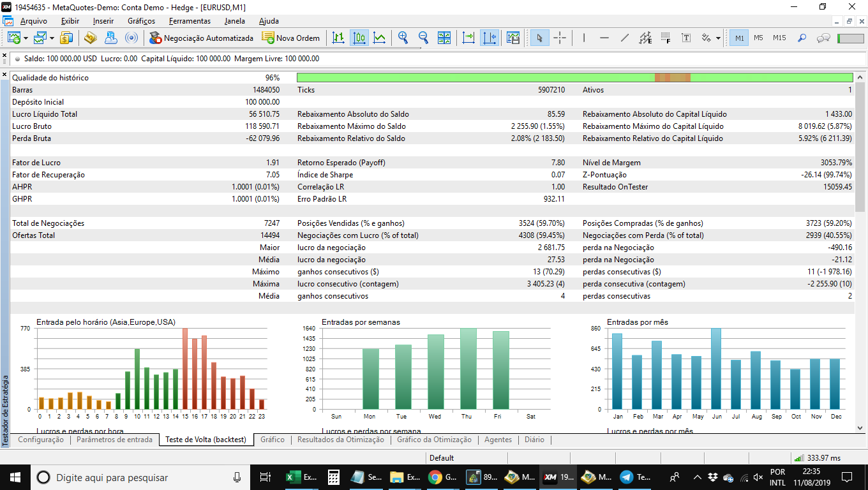This screenshot has height=490, width=868.
Task: Click the Nova Ordem button
Action: coord(291,38)
